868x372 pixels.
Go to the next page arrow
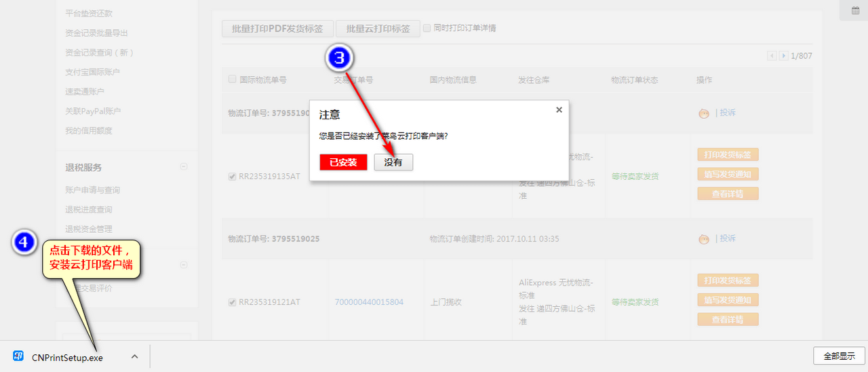(783, 56)
